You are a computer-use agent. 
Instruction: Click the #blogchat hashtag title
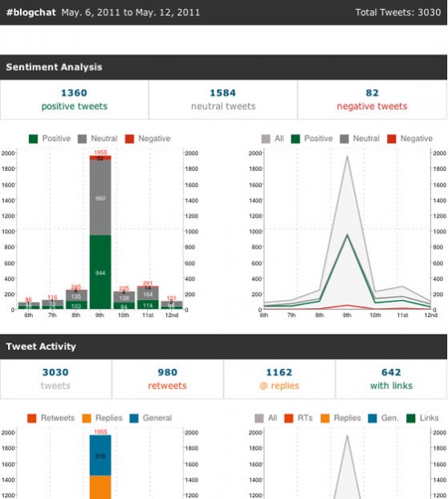31,12
